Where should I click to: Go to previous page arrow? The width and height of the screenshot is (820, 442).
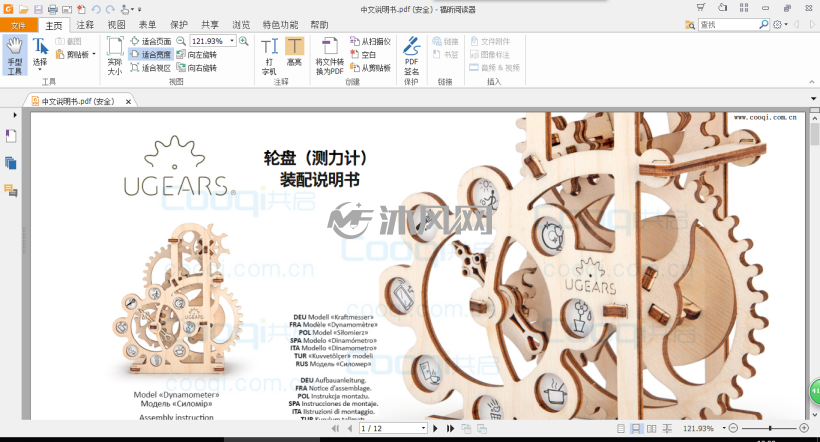tap(350, 428)
